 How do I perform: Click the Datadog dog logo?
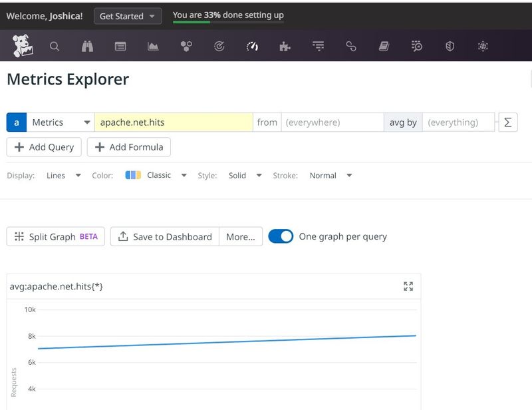coord(23,45)
